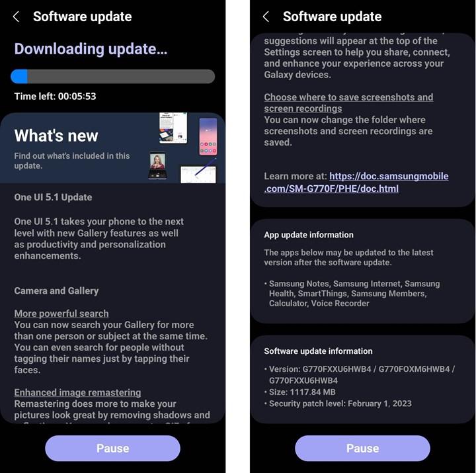Pause the download on left screen

pyautogui.click(x=112, y=448)
